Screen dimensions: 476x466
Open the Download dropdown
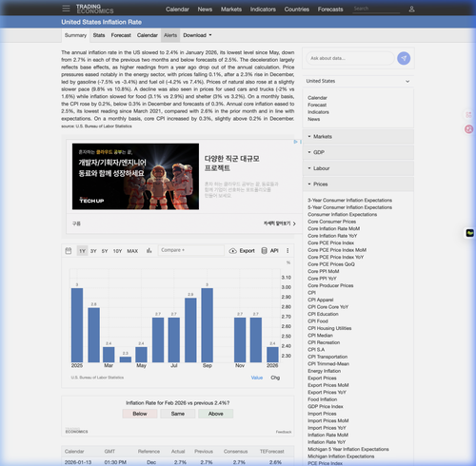pos(197,35)
